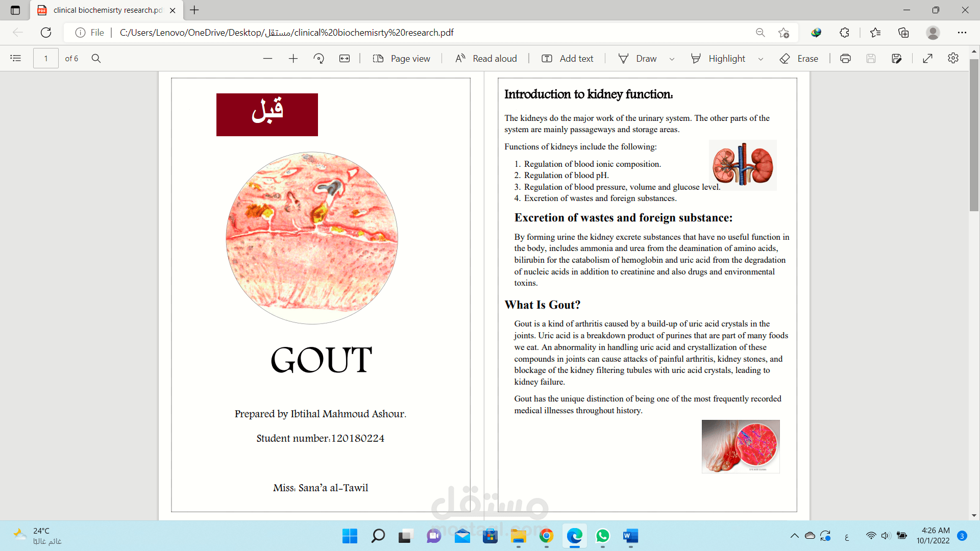Toggle the Erase tool
Image resolution: width=980 pixels, height=551 pixels.
pos(799,59)
